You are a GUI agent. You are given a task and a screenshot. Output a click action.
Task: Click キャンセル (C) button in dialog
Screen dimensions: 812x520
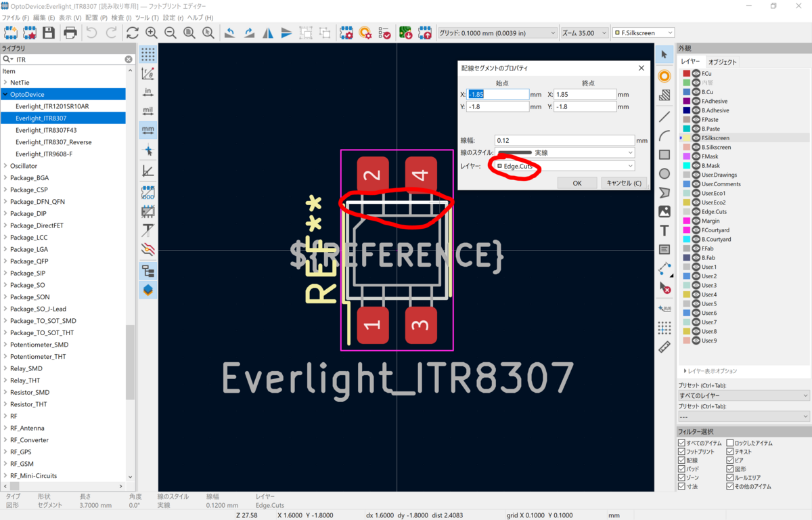point(623,183)
